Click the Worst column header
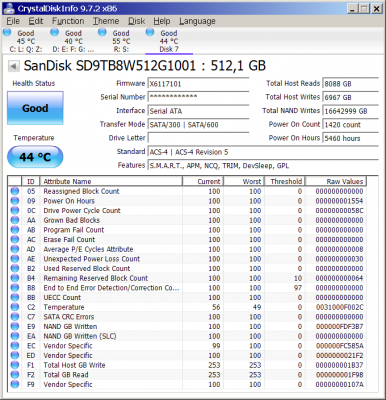Screen dimensions: 386x400 [244, 181]
